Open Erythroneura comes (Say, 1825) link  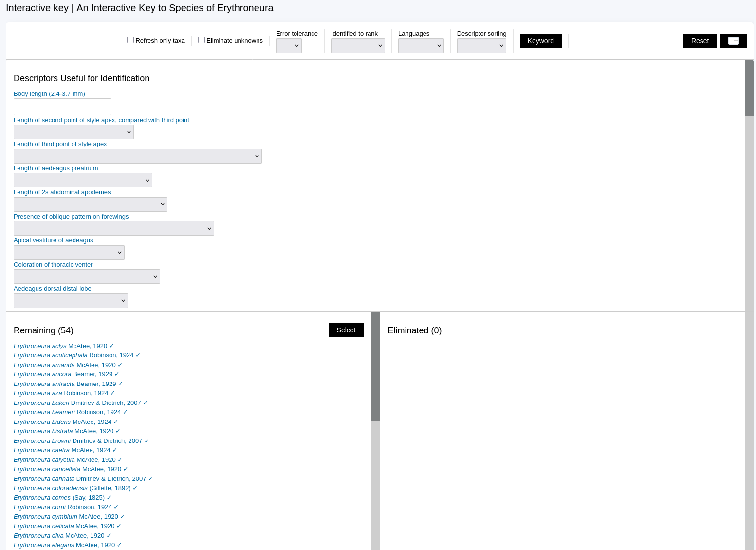point(59,498)
